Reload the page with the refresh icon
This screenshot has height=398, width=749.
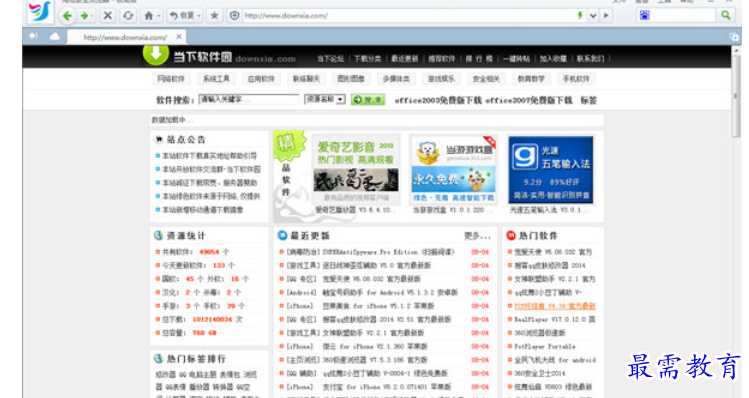pos(128,16)
